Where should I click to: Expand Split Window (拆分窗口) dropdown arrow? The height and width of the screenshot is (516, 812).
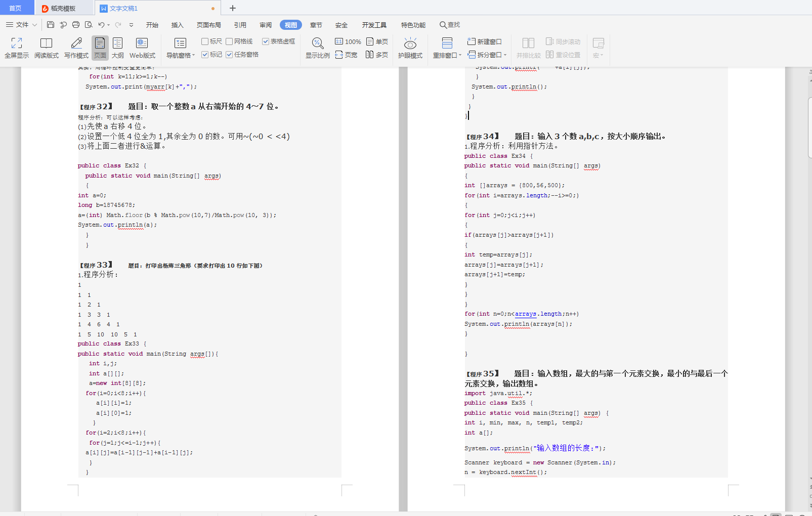[x=505, y=55]
